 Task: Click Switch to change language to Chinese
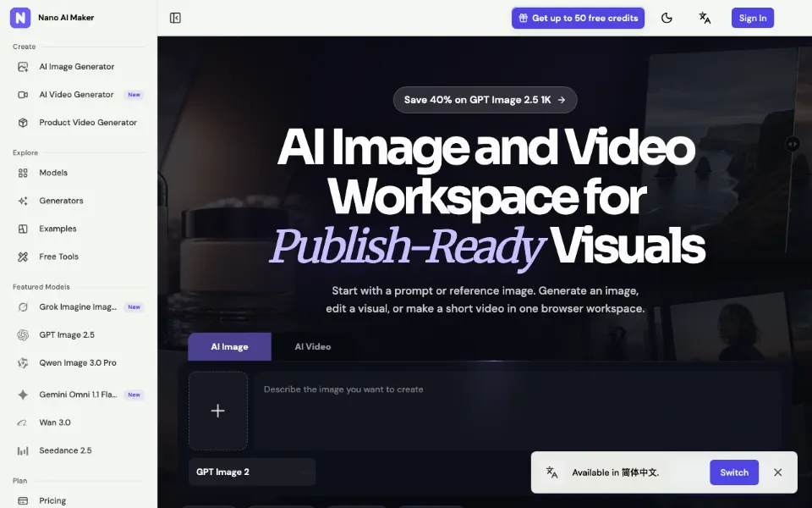point(734,472)
